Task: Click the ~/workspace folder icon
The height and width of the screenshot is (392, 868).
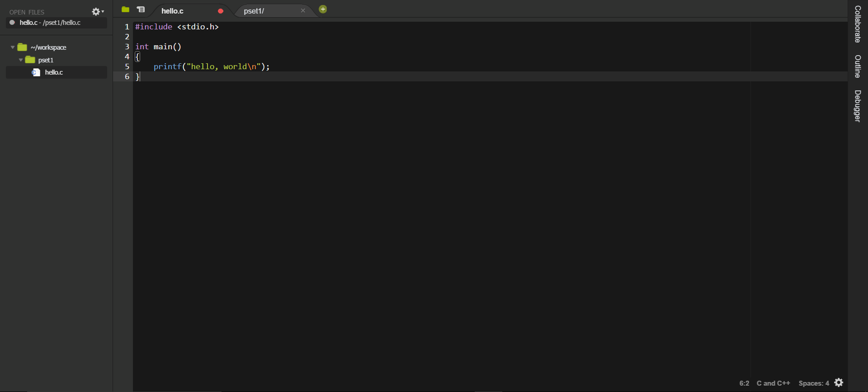Action: tap(22, 47)
